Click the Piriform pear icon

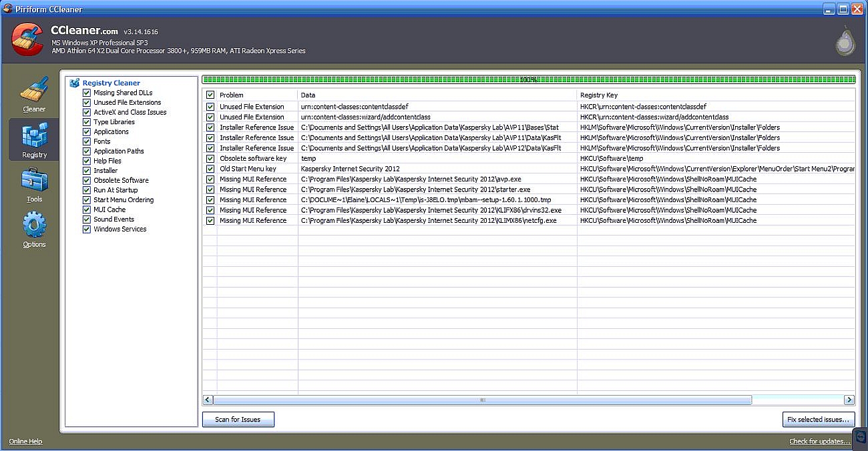845,41
